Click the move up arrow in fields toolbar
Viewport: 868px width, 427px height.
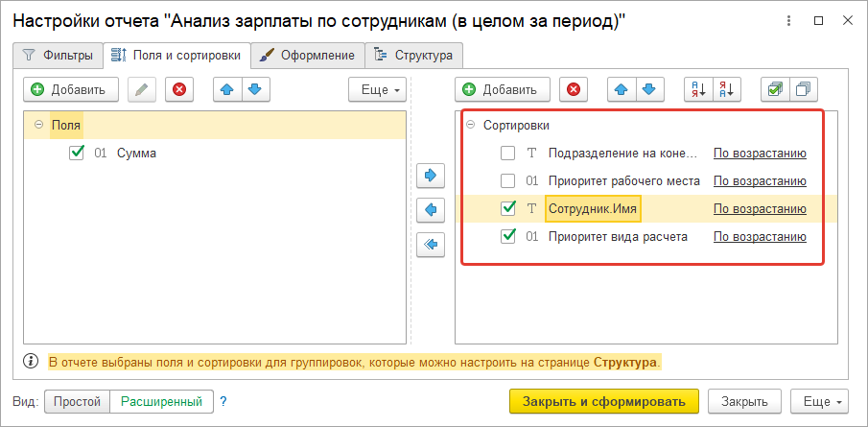227,89
